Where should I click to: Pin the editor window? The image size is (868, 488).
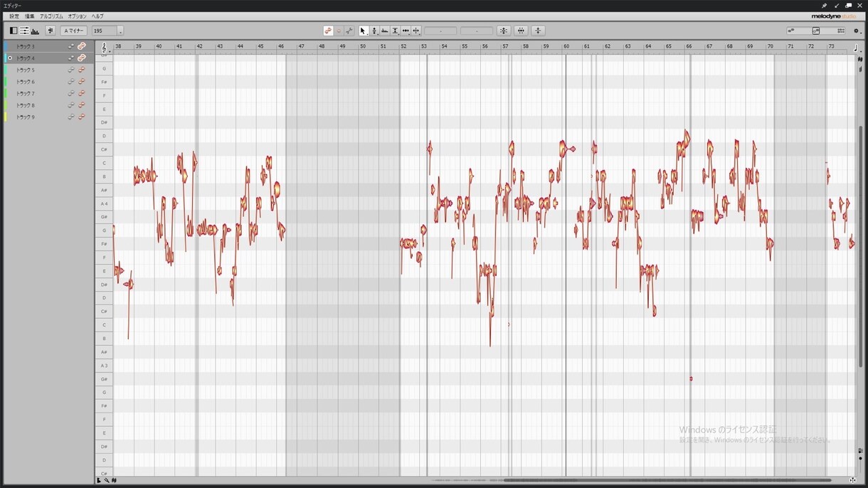point(824,6)
